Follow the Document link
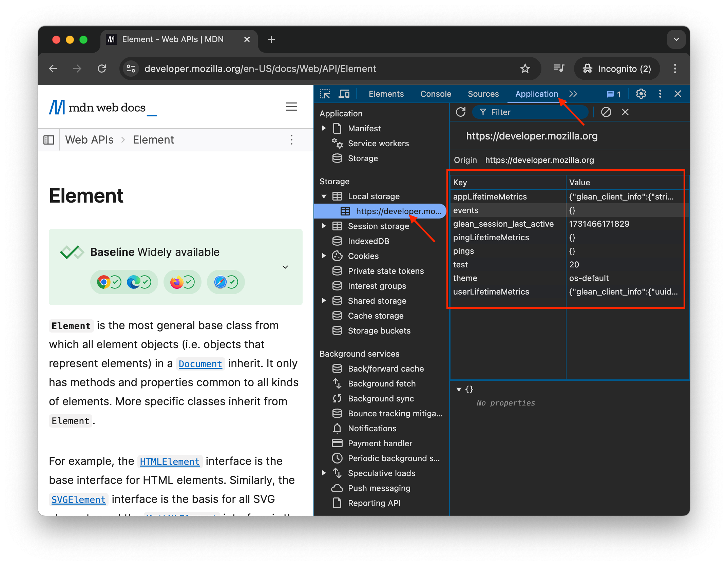The width and height of the screenshot is (728, 566). [x=200, y=364]
